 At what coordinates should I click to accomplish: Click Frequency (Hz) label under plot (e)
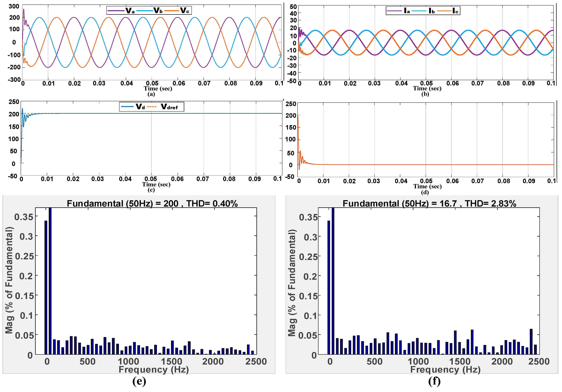pyautogui.click(x=154, y=370)
